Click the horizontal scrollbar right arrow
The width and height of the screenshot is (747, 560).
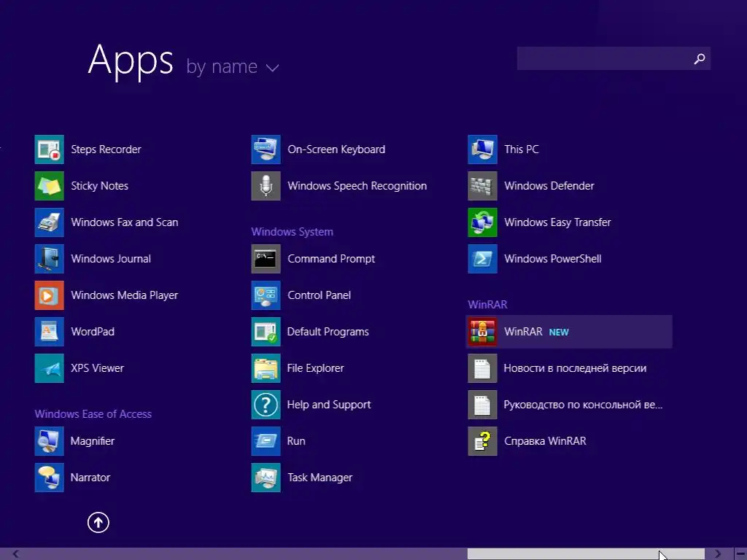[719, 554]
